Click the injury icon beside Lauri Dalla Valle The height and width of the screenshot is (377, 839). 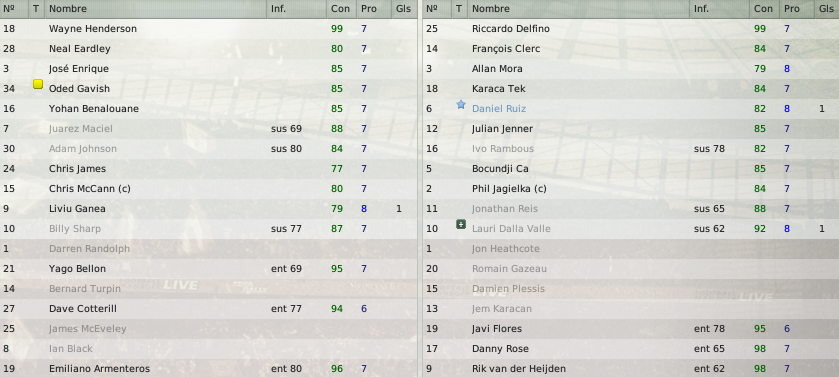(461, 224)
